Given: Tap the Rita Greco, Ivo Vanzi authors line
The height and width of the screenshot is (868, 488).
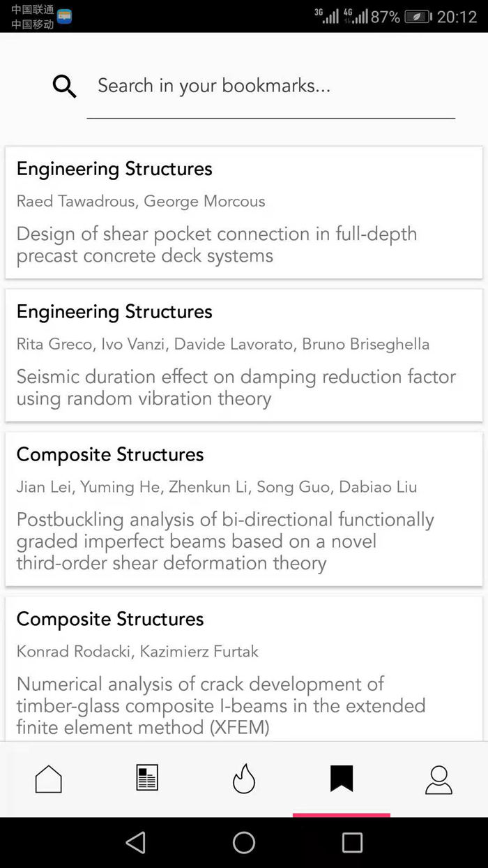Looking at the screenshot, I should point(223,345).
